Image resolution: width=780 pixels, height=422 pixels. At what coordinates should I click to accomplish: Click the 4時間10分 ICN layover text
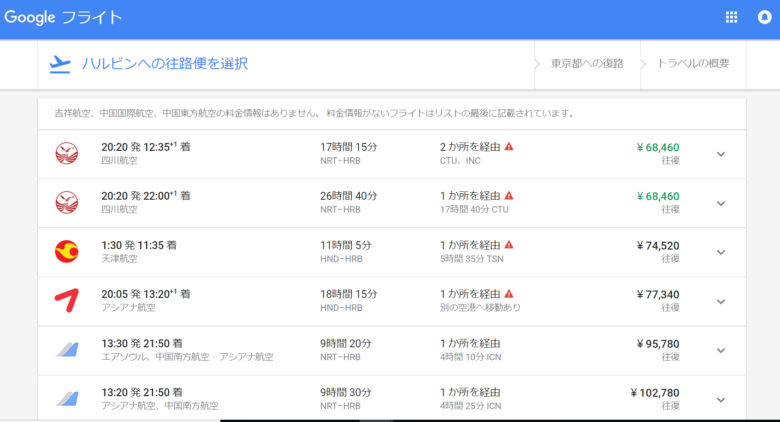(471, 357)
